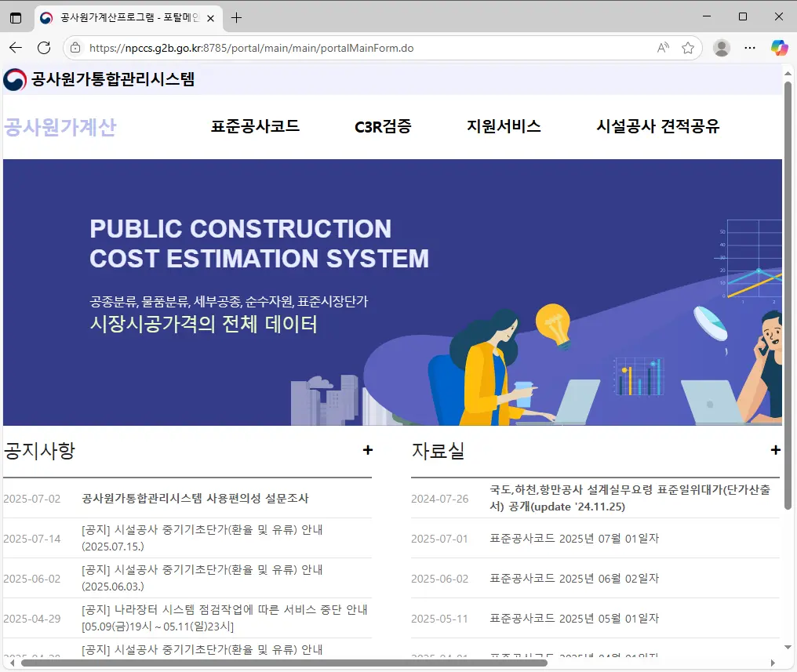Open the 시설공사 견적공유 section

click(657, 126)
